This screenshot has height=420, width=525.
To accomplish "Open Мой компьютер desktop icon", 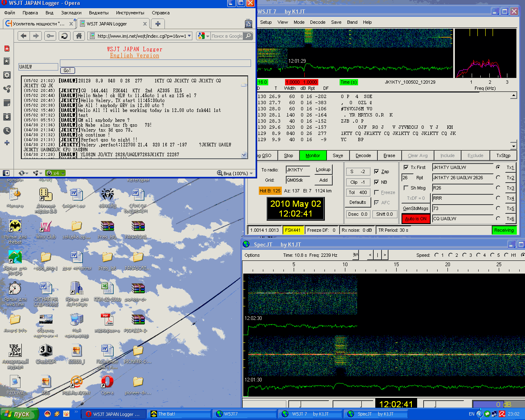I will pyautogui.click(x=76, y=325).
